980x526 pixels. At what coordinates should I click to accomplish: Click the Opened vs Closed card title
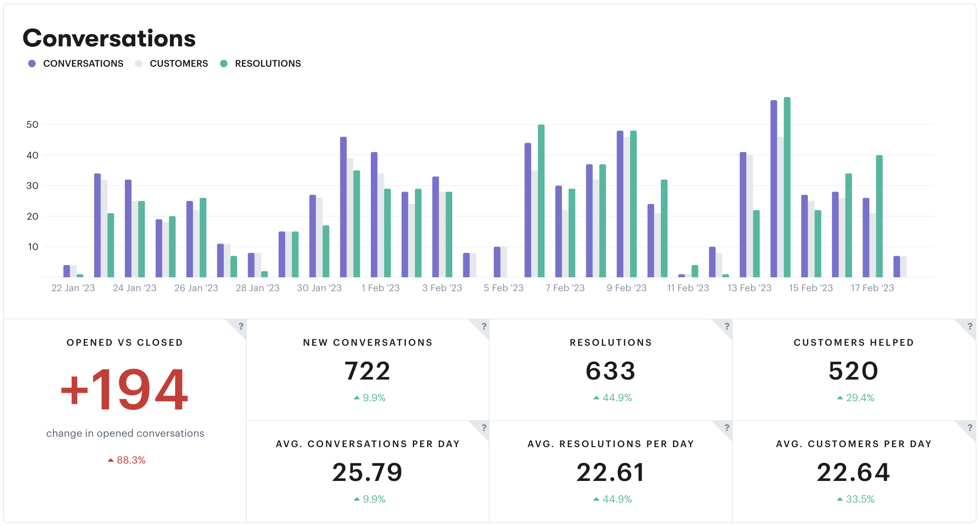[125, 342]
